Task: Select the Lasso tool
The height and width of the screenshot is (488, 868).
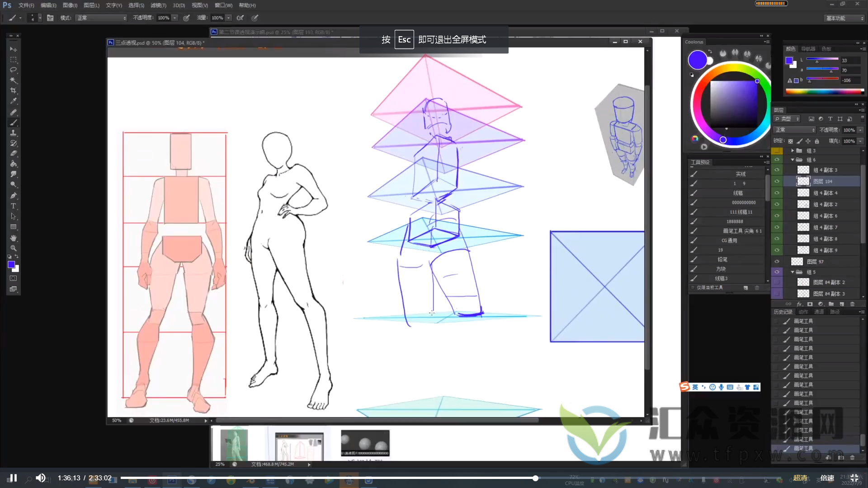Action: coord(14,70)
